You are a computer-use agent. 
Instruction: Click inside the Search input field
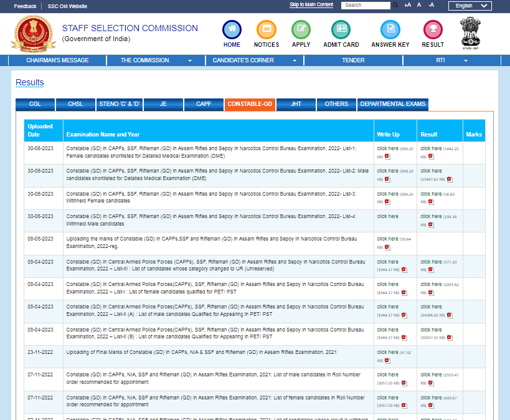[x=366, y=5]
